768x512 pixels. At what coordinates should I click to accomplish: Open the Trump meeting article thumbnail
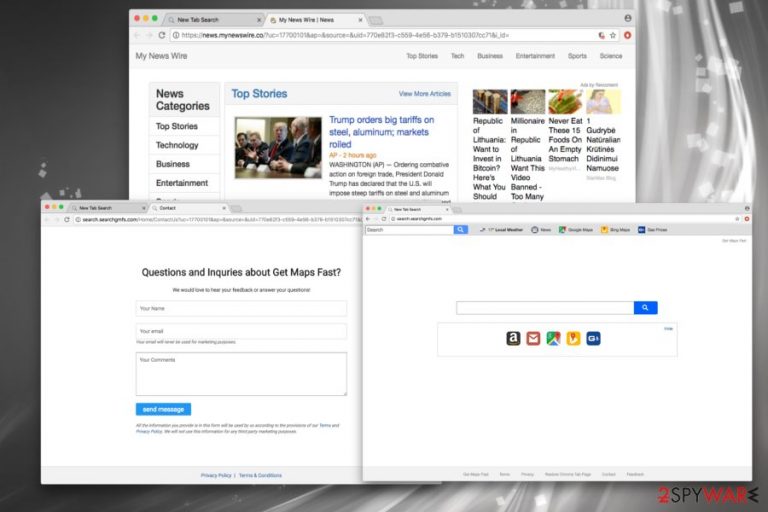point(278,147)
